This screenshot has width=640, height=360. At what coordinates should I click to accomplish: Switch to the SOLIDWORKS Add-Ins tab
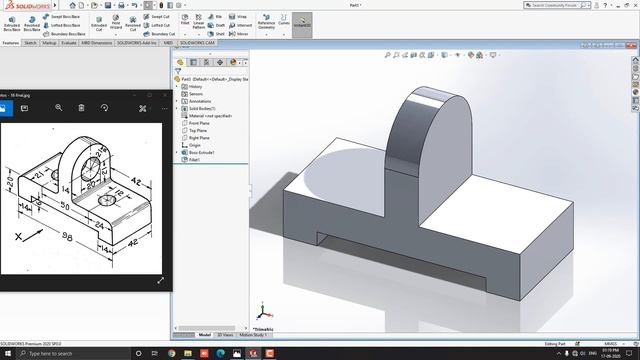point(137,43)
